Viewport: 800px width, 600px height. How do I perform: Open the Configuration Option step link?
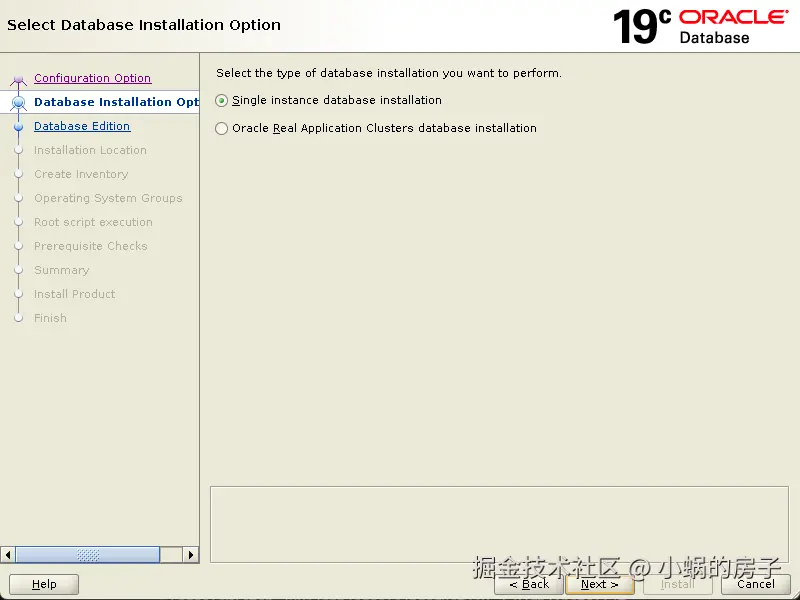click(x=92, y=78)
